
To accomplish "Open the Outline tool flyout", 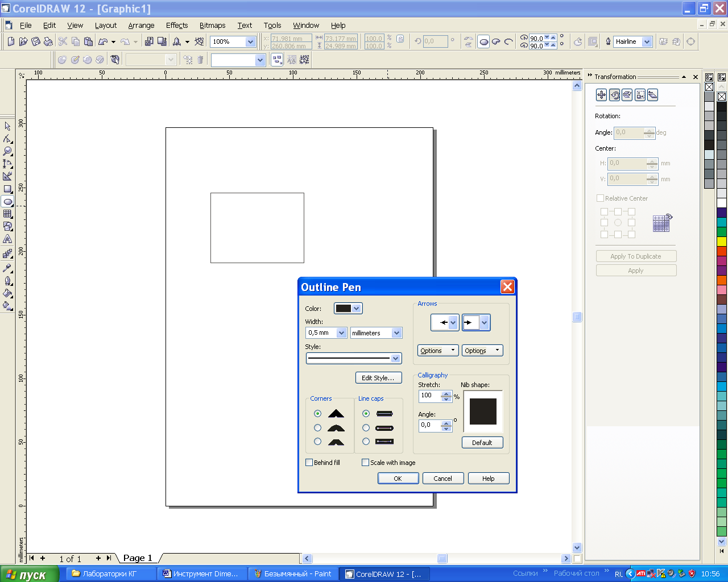I will tap(7, 281).
